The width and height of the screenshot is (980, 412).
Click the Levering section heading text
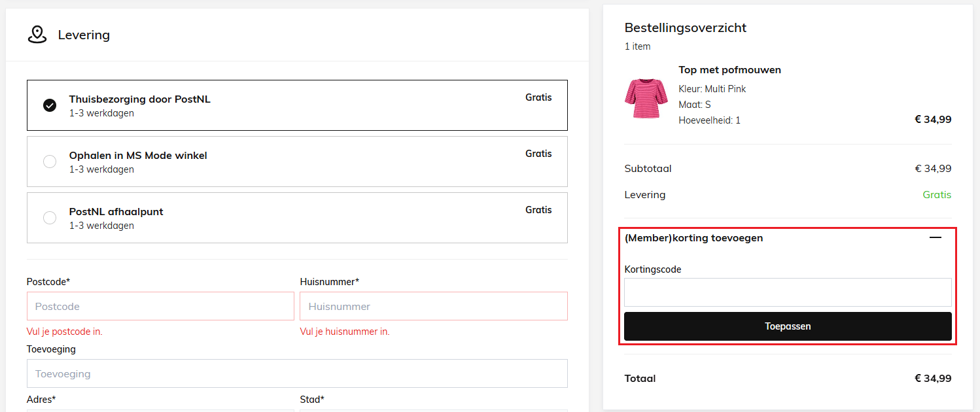coord(84,35)
